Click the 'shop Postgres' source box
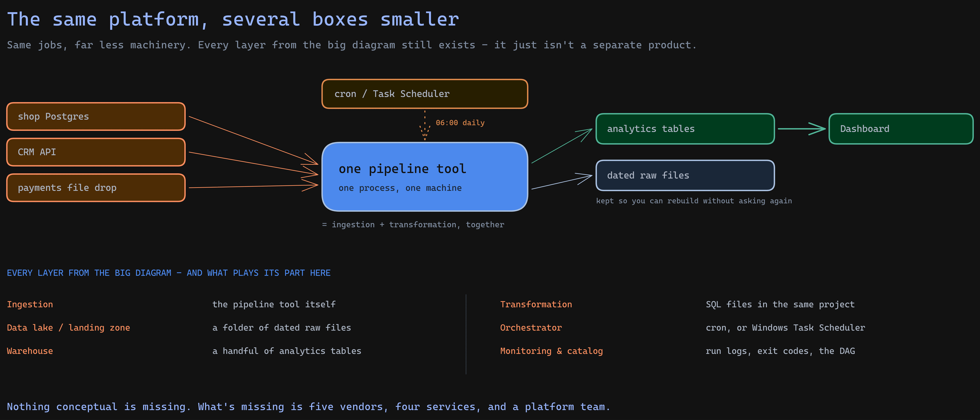 [x=96, y=117]
